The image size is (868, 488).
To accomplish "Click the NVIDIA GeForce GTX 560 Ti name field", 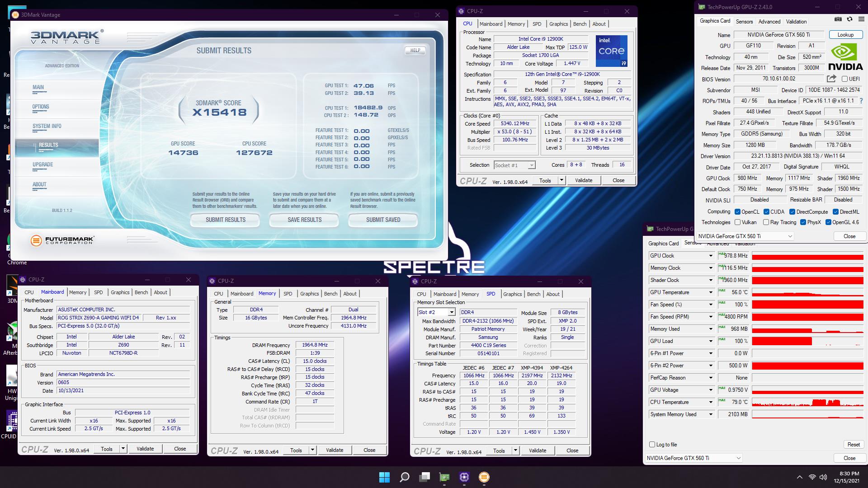I will tap(778, 35).
